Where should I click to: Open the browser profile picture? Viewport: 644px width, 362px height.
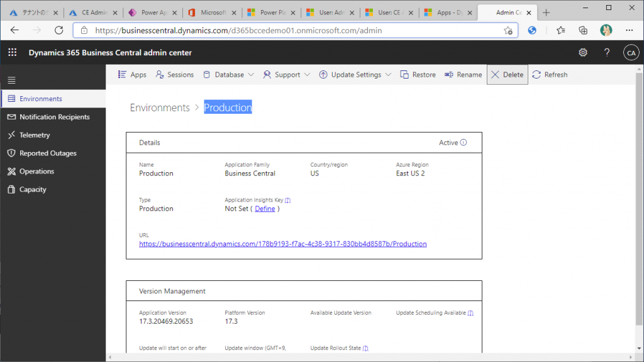(x=606, y=30)
